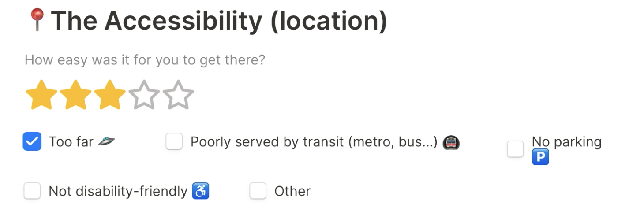Click the 'No parking' label text
The image size is (644, 215).
click(566, 142)
